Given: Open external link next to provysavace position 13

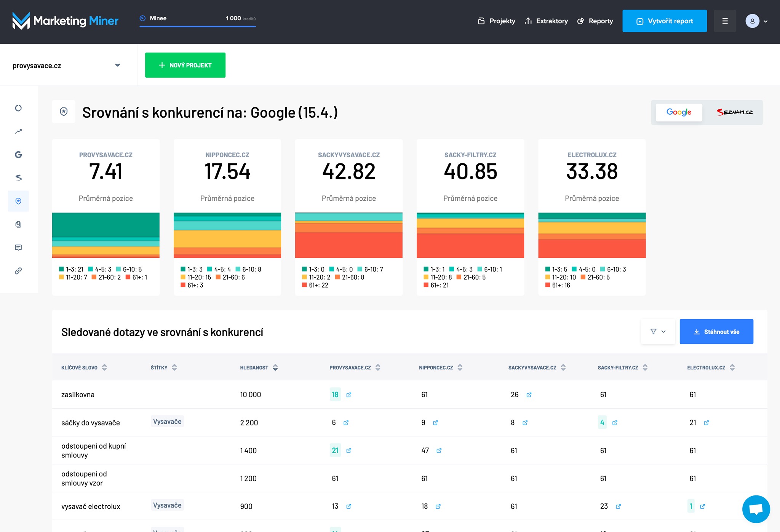Looking at the screenshot, I should tap(348, 506).
